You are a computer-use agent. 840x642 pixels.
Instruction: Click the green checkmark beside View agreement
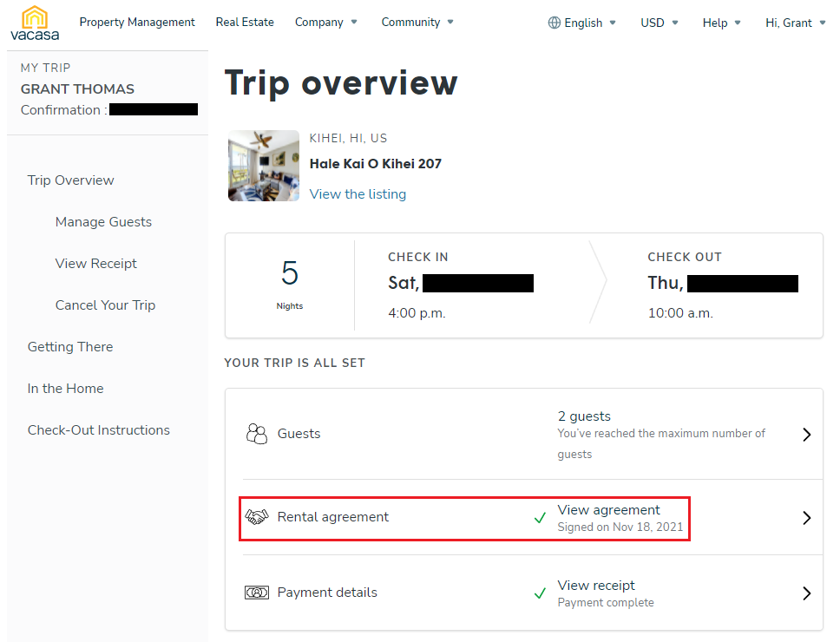pyautogui.click(x=540, y=518)
